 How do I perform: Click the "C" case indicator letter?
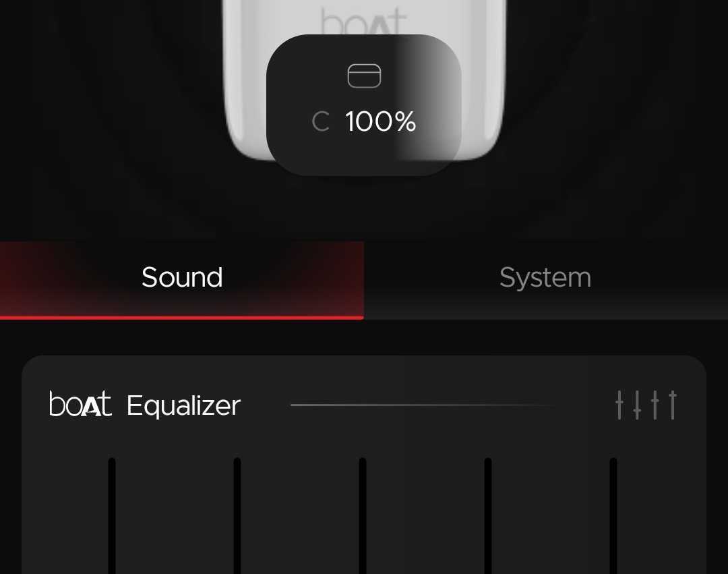[x=321, y=121]
